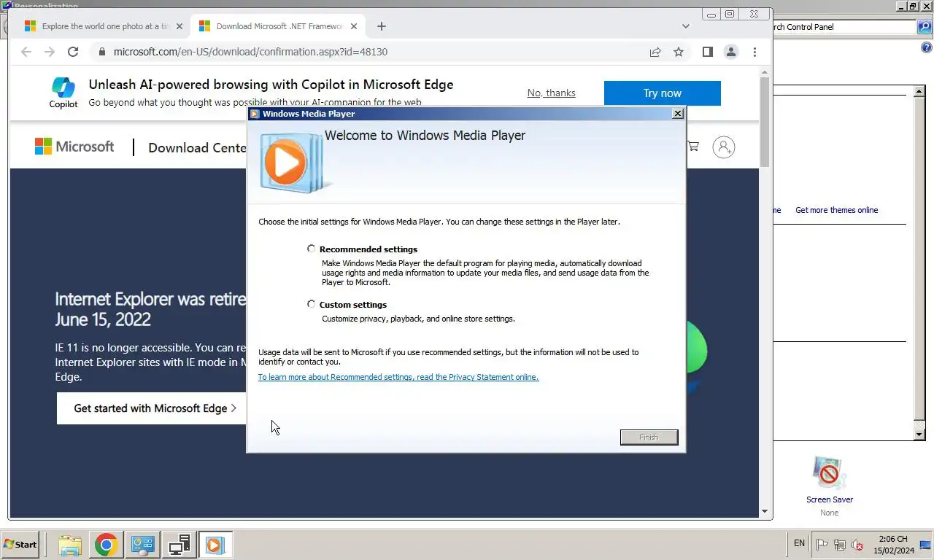Click the Download Center heading link
Viewport: 934px width, 560px height.
(197, 147)
